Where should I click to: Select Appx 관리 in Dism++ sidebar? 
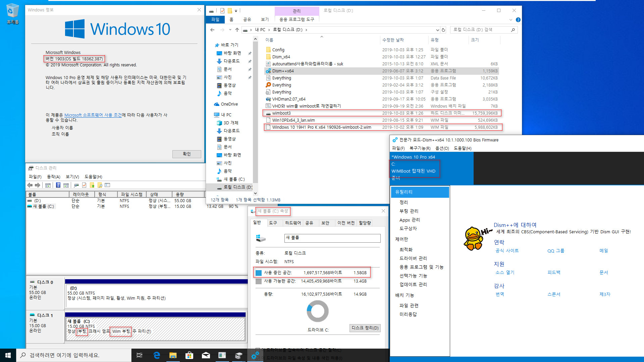click(x=410, y=220)
